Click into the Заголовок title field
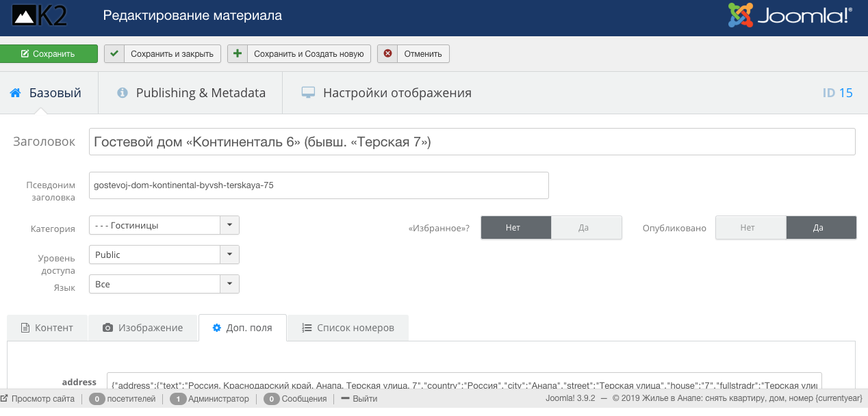 472,142
